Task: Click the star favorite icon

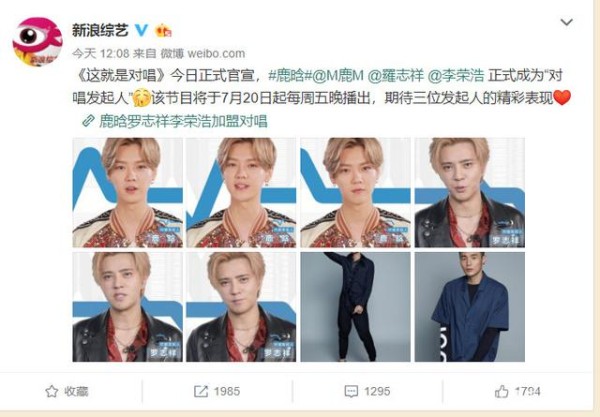Action: tap(52, 391)
